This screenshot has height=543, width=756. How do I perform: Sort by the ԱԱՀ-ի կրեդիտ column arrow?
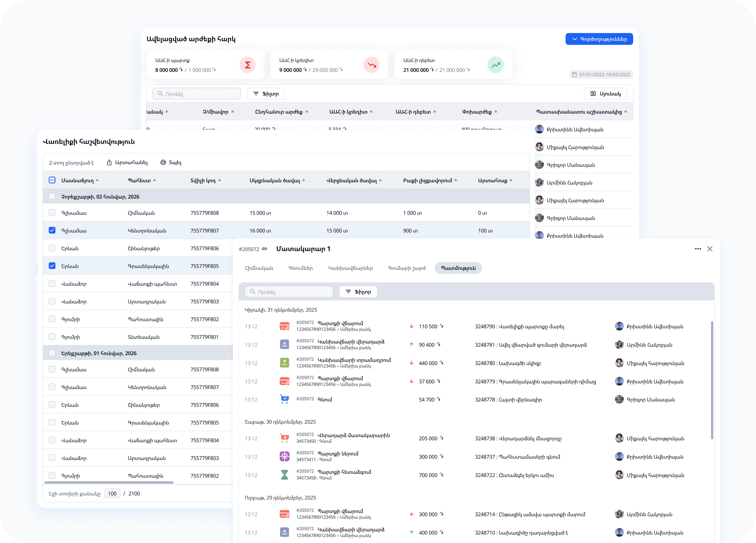tap(371, 112)
